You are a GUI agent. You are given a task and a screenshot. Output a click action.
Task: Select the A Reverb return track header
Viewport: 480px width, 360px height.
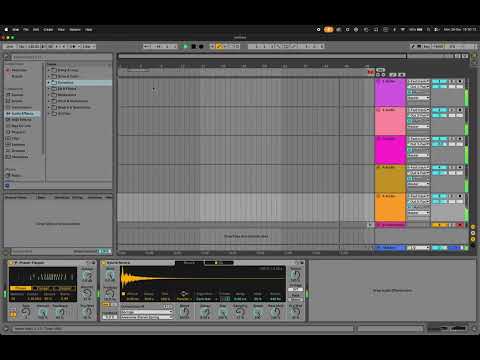(x=390, y=225)
